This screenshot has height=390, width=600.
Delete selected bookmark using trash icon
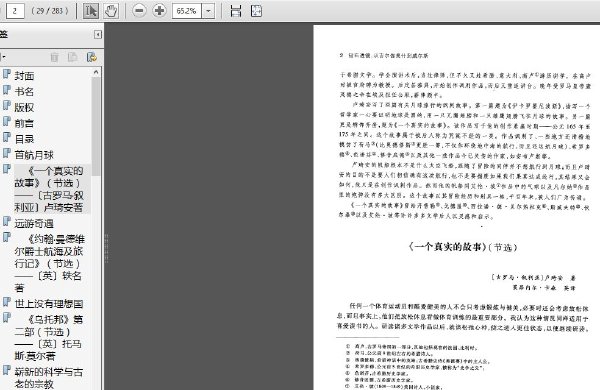pos(55,57)
